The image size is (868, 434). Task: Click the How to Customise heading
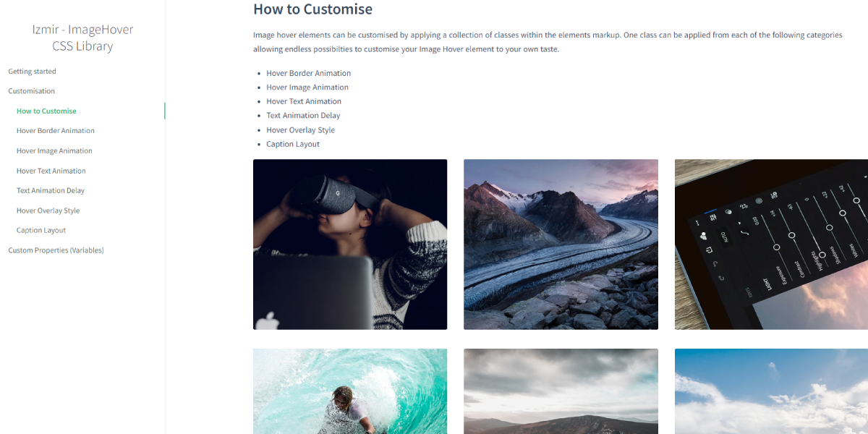tap(312, 9)
